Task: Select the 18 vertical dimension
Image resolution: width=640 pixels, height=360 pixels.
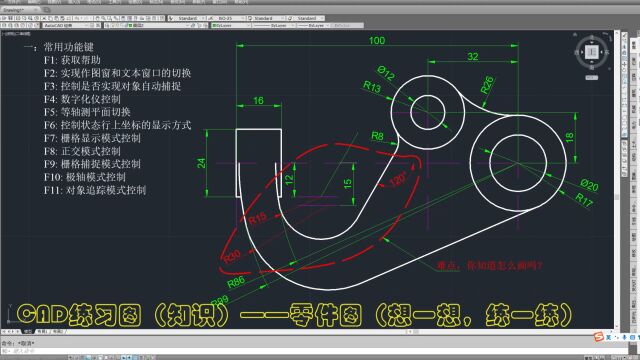Action: click(569, 138)
